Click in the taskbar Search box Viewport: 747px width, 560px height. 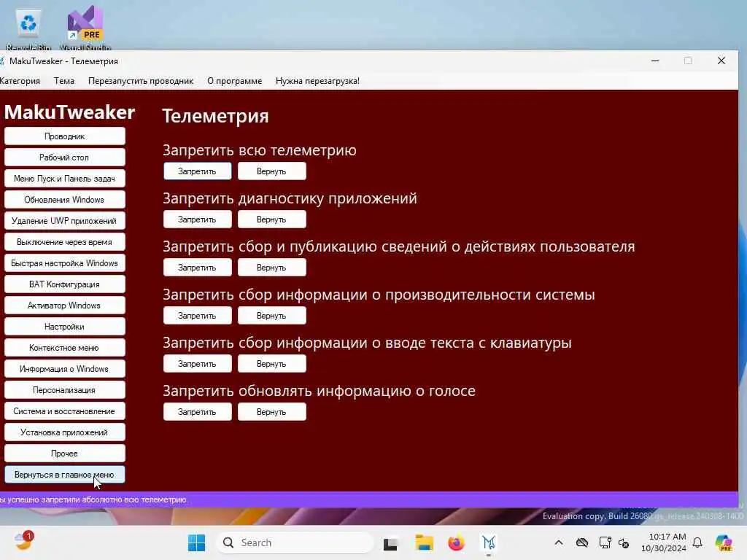295,542
